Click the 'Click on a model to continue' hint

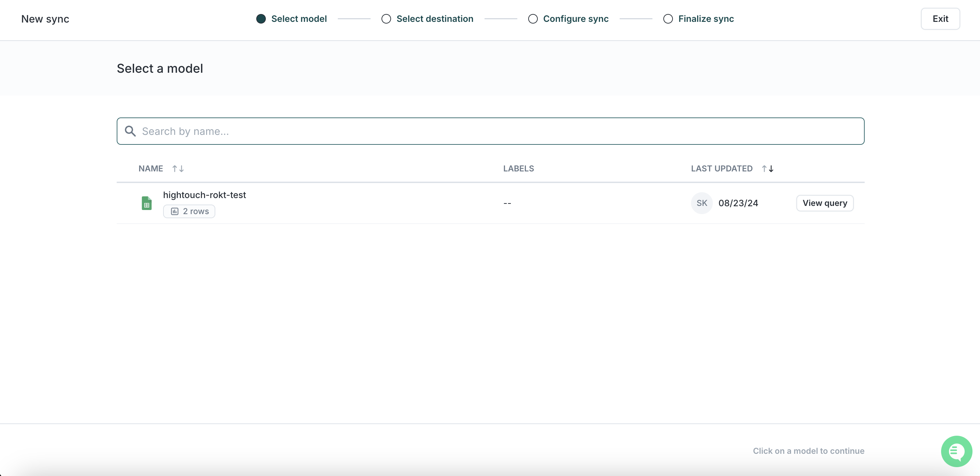coord(808,451)
